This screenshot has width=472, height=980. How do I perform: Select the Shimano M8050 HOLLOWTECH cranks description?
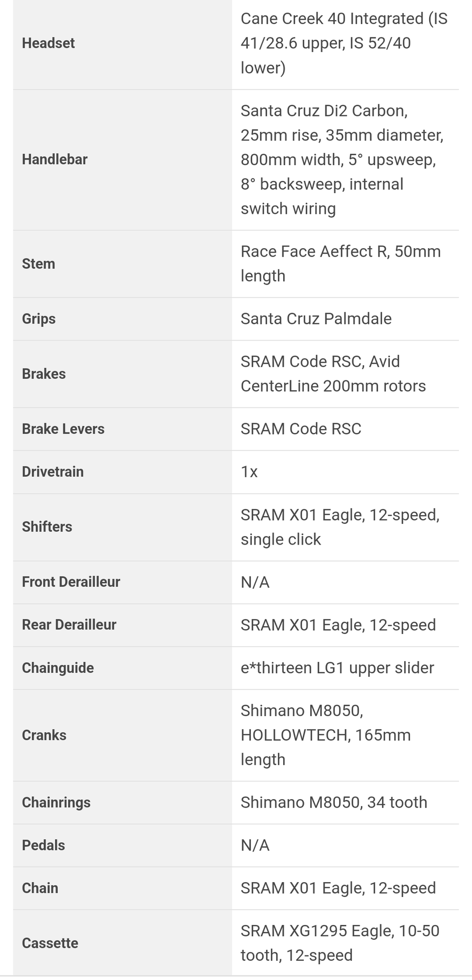click(325, 735)
